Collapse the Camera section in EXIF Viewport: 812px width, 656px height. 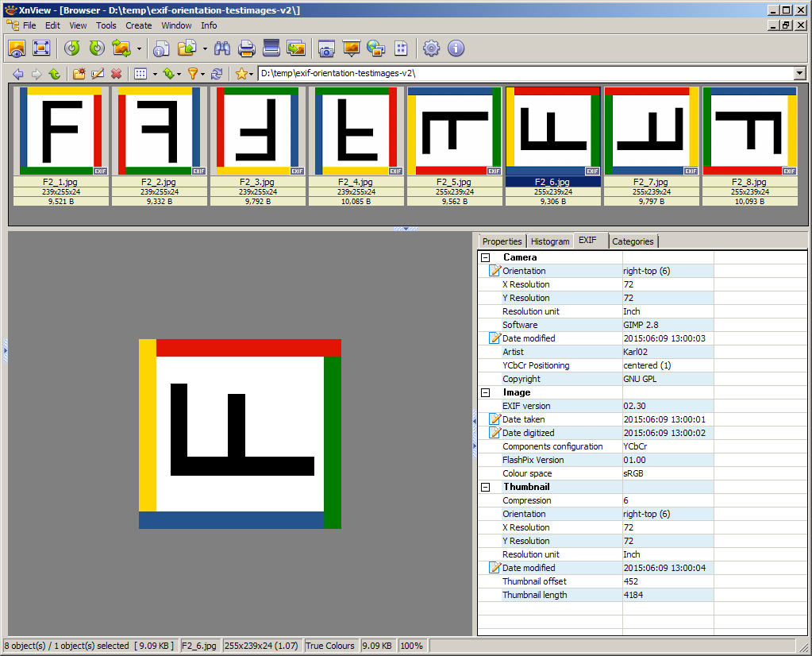486,257
